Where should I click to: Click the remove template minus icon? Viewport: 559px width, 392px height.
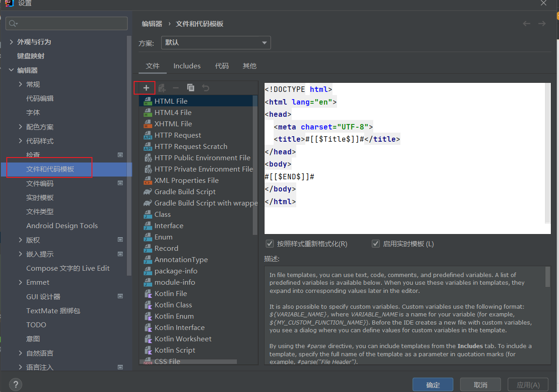(176, 88)
